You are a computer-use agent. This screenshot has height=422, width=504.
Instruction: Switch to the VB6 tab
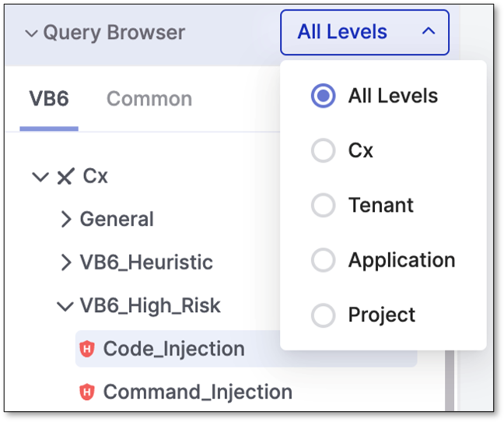click(49, 99)
